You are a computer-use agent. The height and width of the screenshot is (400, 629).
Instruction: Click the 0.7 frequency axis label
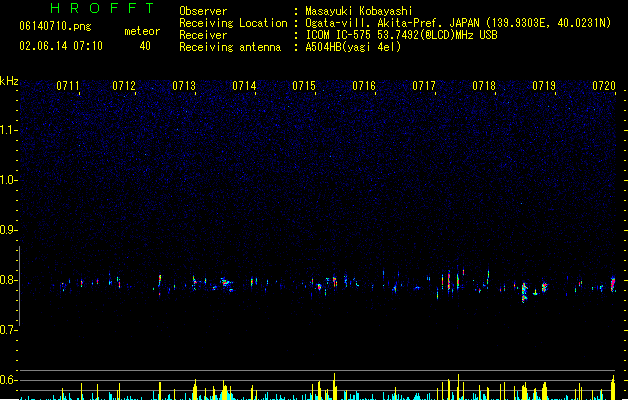(x=8, y=330)
